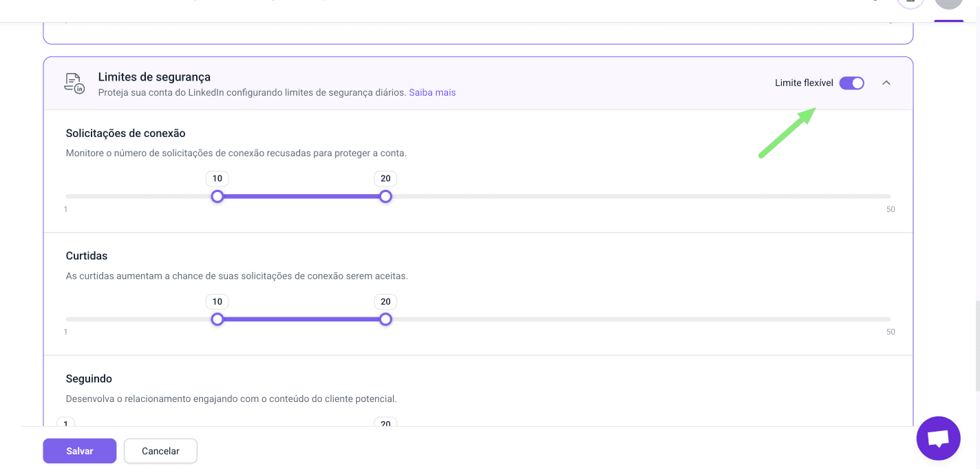Click the Seguindo slider's 1 value label
The width and height of the screenshot is (980, 475).
(66, 423)
